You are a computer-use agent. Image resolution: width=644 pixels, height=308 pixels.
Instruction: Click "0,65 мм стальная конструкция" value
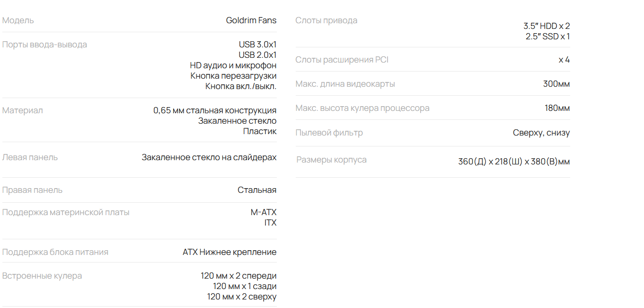[x=214, y=110]
